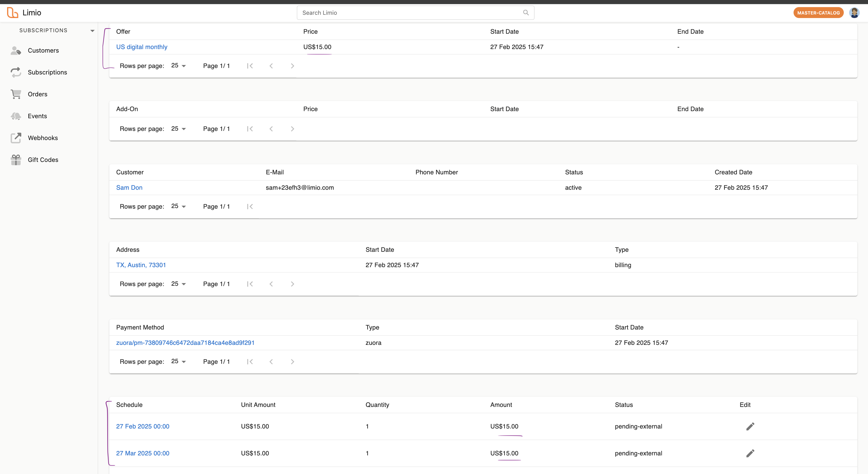
Task: Change rows per page in Payment Method table
Action: tap(178, 361)
